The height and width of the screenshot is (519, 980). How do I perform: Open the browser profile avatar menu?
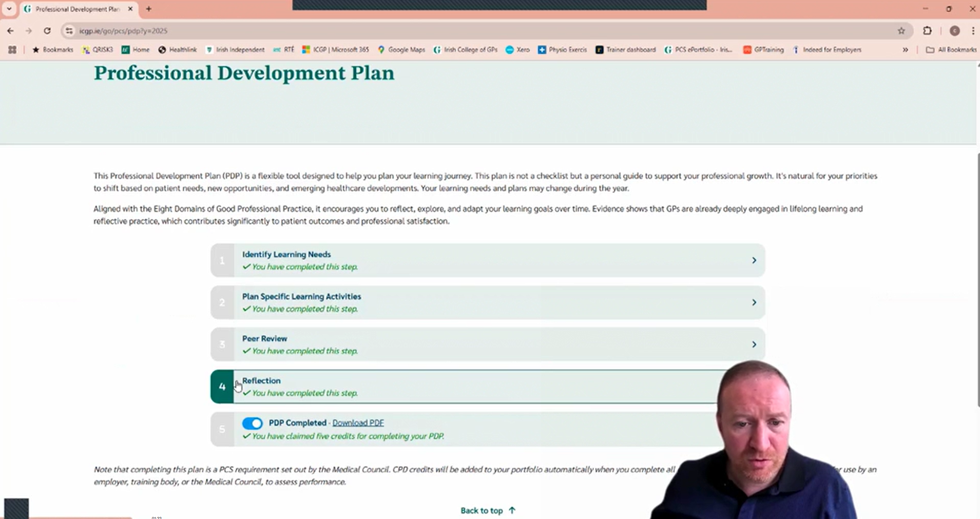954,31
